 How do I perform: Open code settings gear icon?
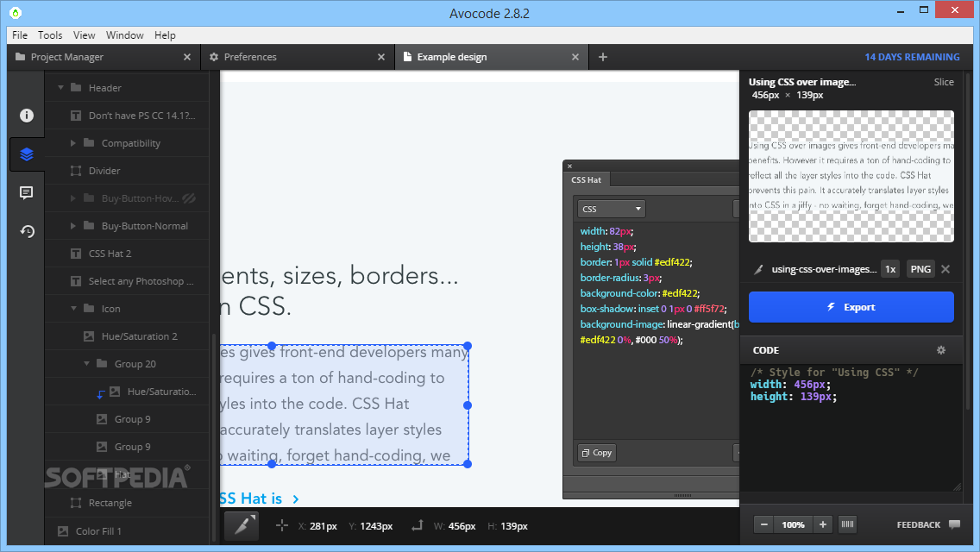(x=941, y=350)
